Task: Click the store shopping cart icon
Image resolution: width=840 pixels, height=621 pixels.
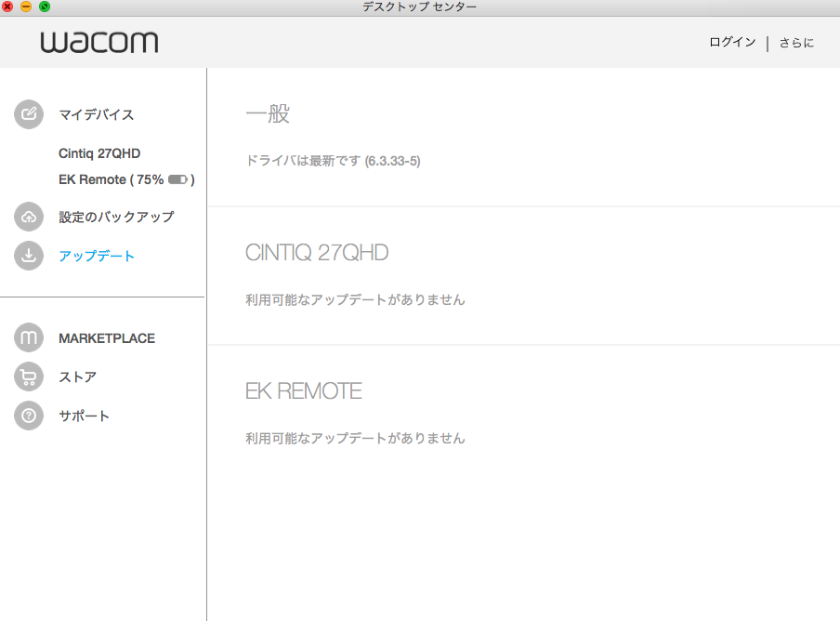Action: (x=29, y=377)
